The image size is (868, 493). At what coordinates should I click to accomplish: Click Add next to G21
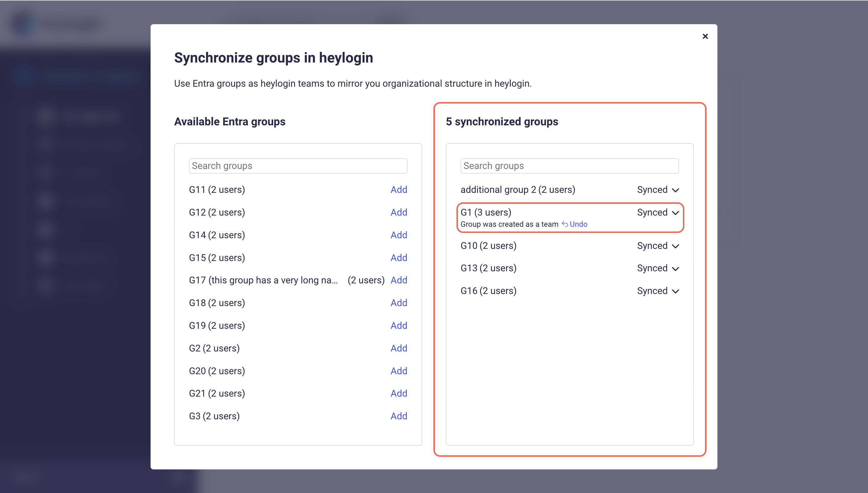(399, 393)
